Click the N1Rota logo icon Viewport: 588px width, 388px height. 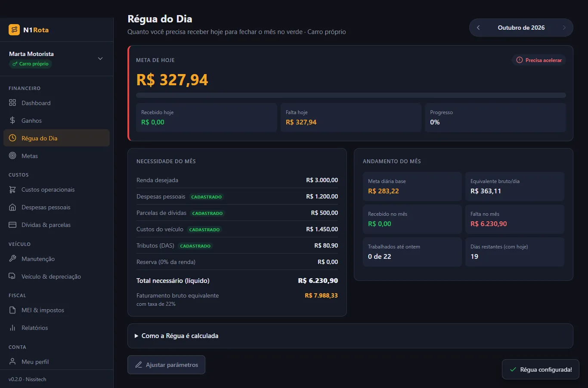(14, 30)
